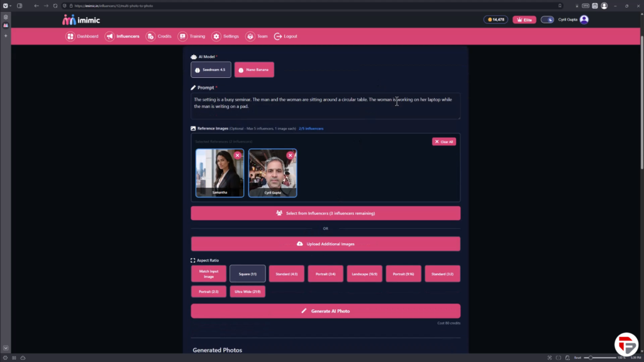This screenshot has width=644, height=362.
Task: Toggle dark mode switch
Action: 547,19
